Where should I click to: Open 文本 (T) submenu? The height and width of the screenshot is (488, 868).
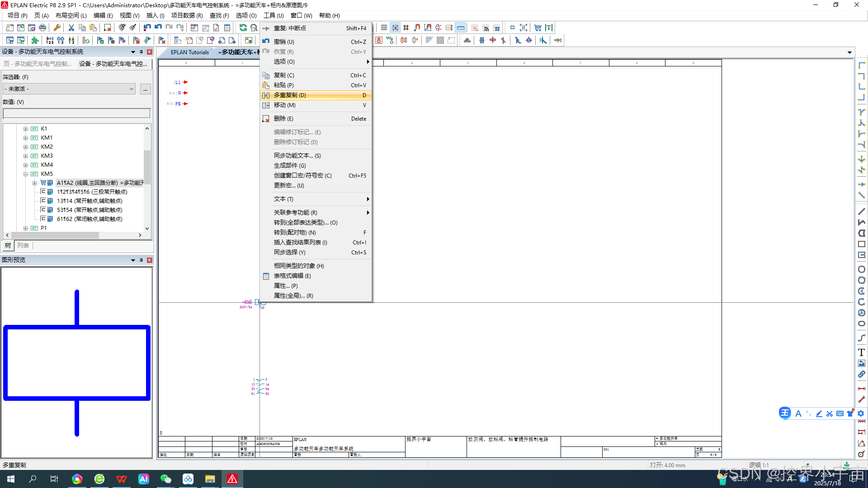tap(316, 199)
